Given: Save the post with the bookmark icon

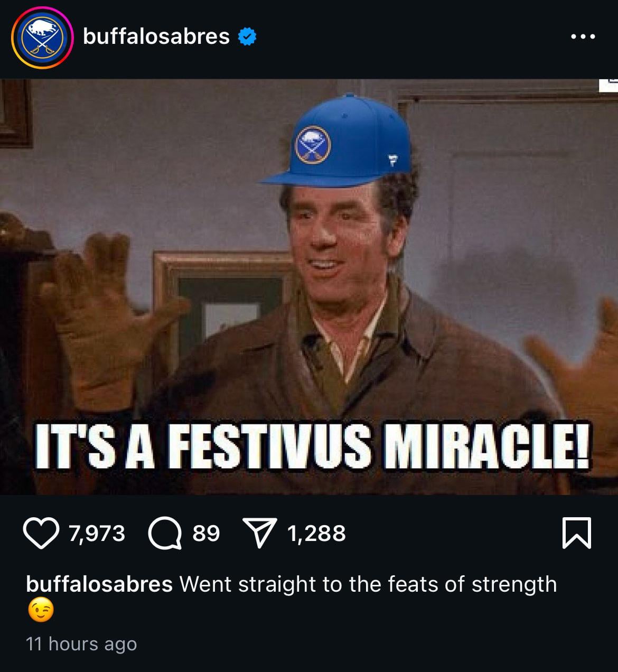Looking at the screenshot, I should 577,533.
